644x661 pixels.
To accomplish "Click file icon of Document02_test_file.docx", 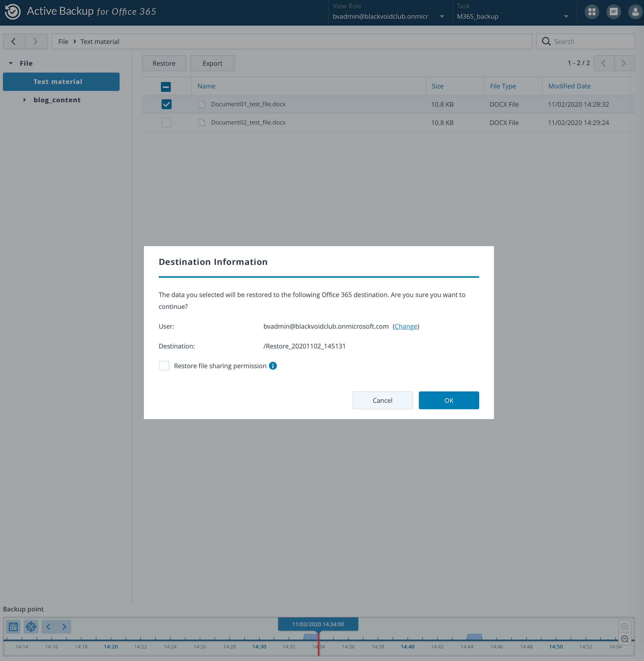I will (x=202, y=122).
